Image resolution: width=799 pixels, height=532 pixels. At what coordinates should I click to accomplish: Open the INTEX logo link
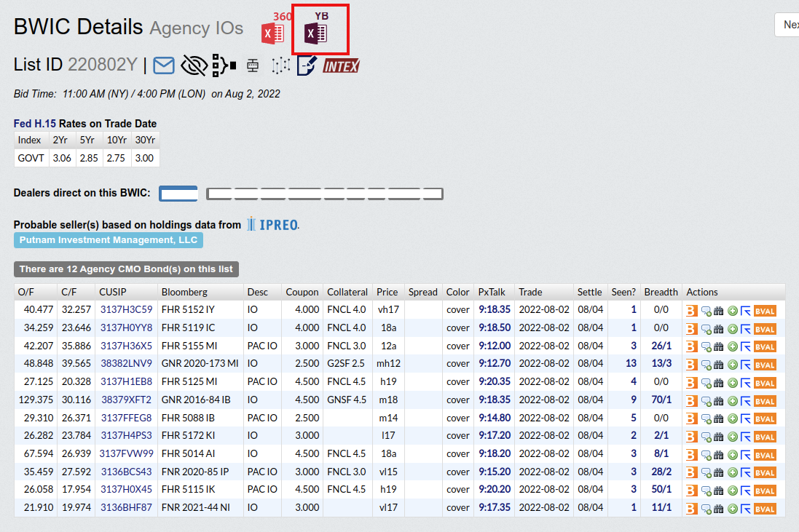point(341,66)
